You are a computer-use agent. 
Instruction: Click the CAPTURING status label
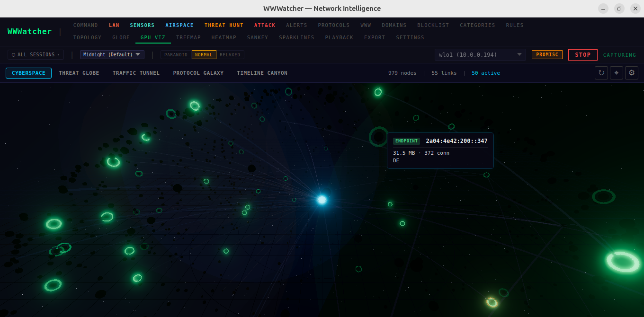[x=619, y=55]
